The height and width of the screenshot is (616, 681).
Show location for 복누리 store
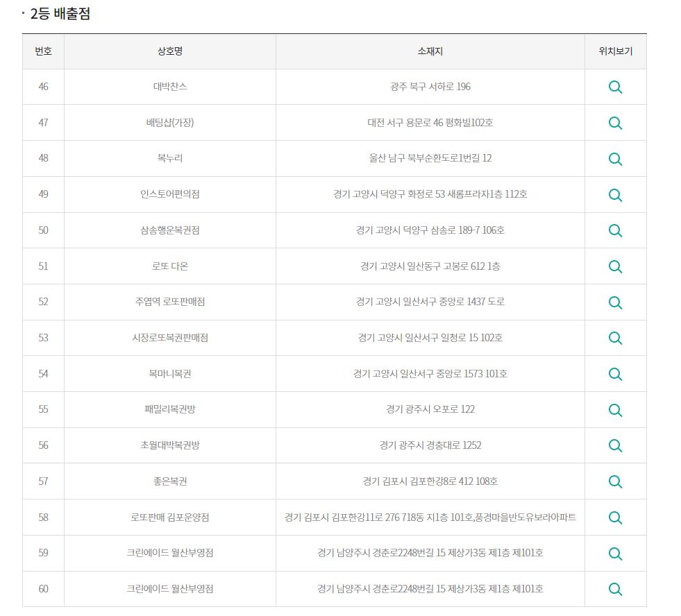coord(615,159)
